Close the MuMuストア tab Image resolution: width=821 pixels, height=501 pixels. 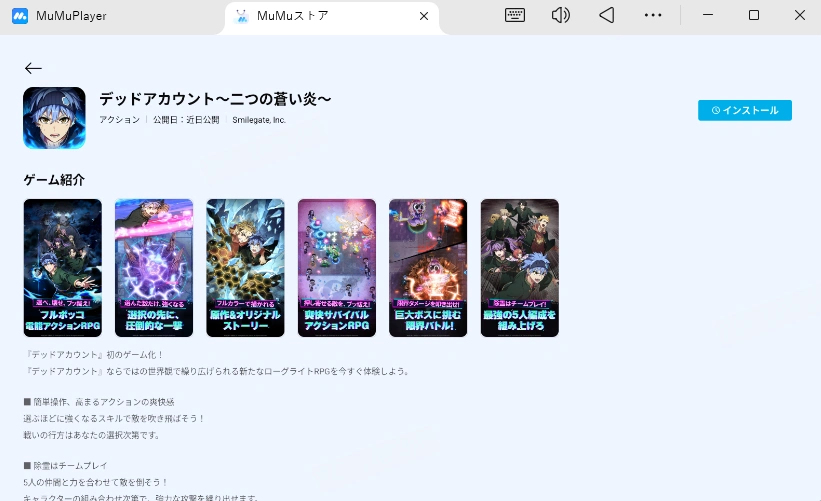[x=424, y=16]
